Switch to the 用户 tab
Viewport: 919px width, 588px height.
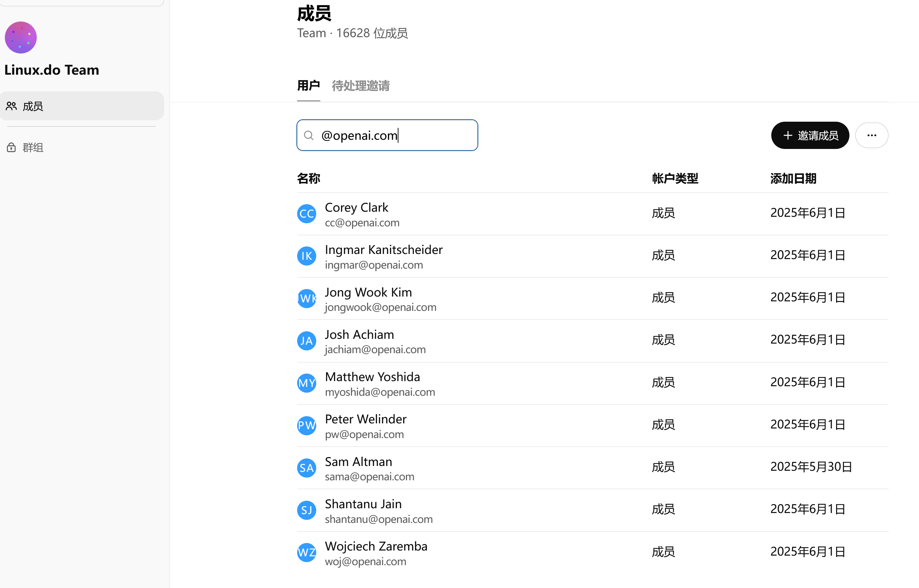[308, 86]
